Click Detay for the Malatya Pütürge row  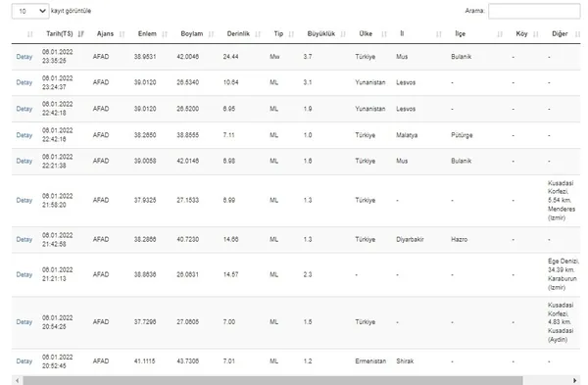(24, 135)
